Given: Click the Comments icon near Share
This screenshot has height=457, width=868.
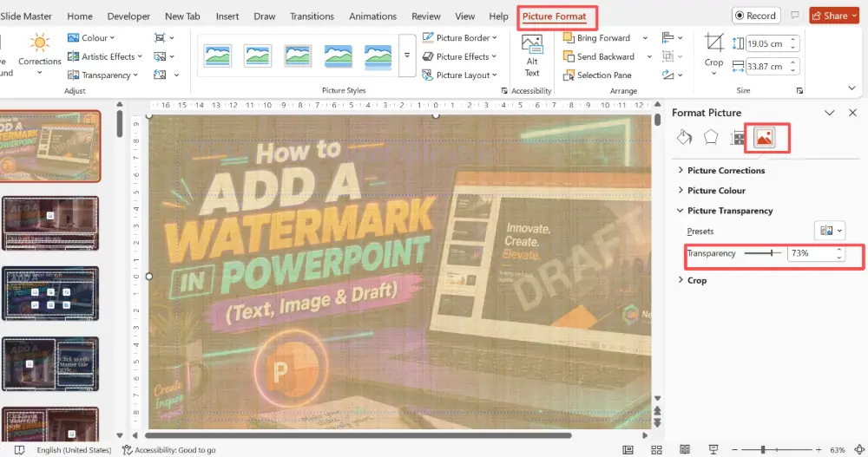Looking at the screenshot, I should click(x=795, y=16).
